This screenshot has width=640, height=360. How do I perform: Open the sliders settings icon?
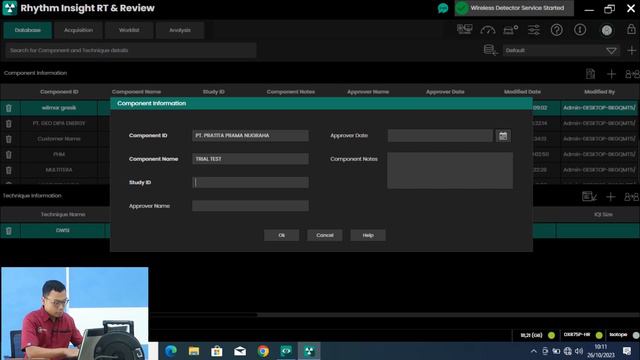pyautogui.click(x=533, y=30)
